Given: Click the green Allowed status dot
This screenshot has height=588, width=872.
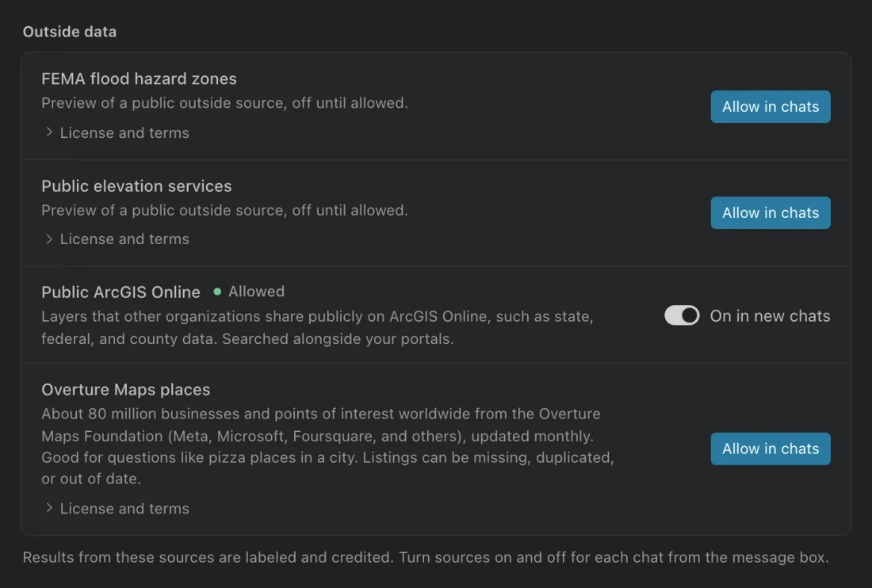Looking at the screenshot, I should point(217,291).
